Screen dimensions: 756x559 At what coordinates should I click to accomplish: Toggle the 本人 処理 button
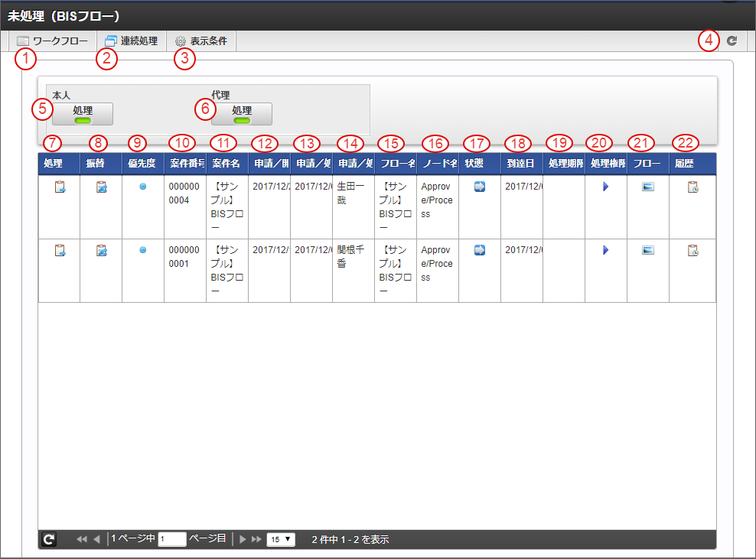[83, 114]
